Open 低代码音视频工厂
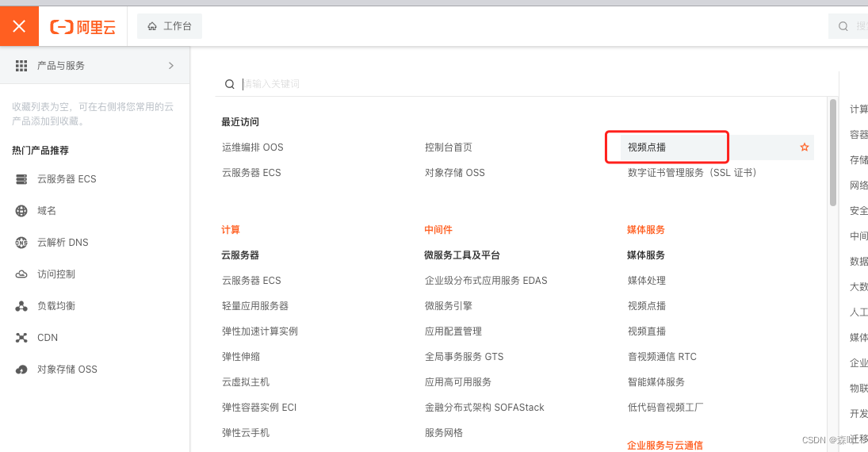 click(x=665, y=408)
